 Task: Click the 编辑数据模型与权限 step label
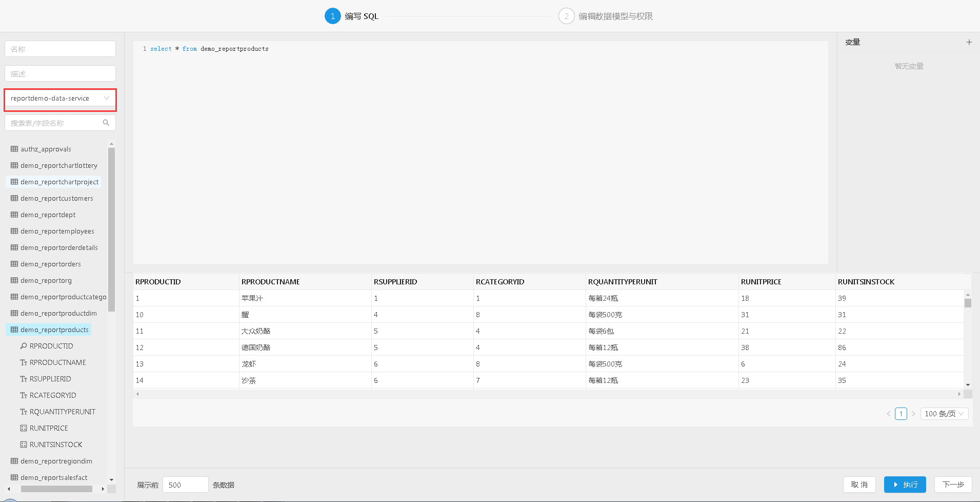point(615,16)
